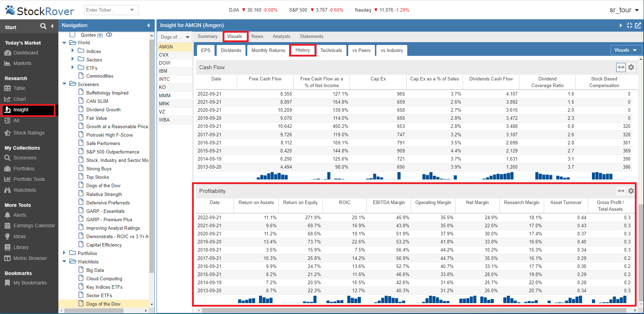Click the Cash Flow settings gear

[x=631, y=67]
